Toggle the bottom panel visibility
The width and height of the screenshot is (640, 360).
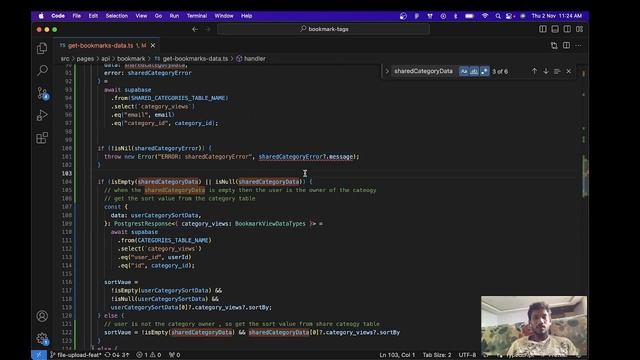555,29
